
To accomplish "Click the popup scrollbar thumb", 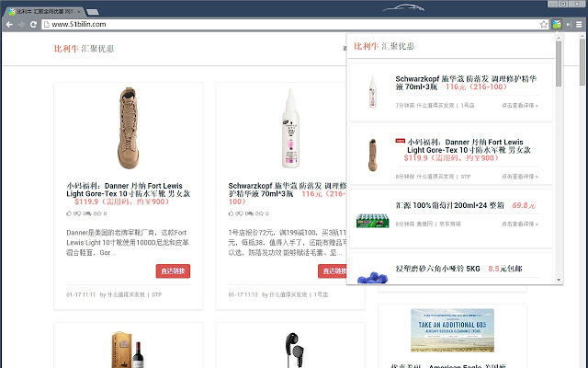I will click(559, 63).
